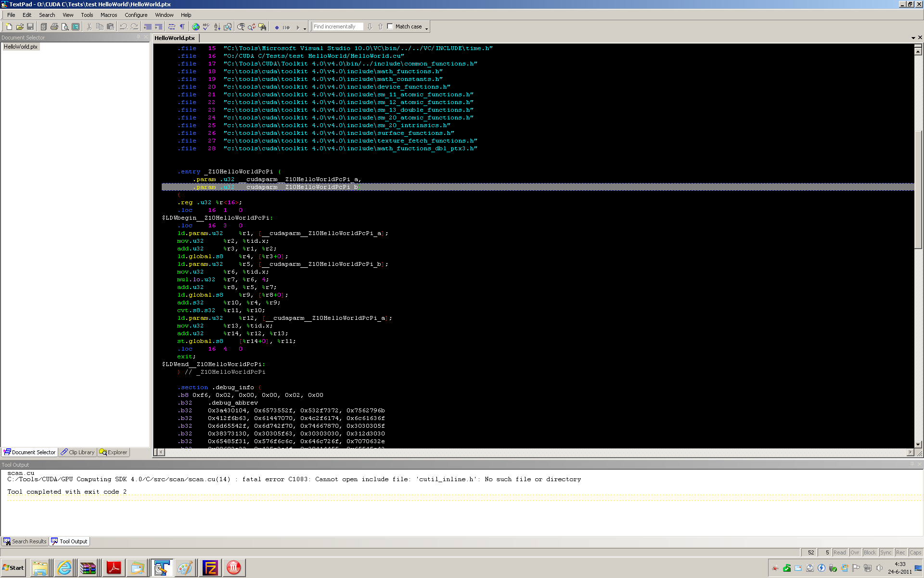Viewport: 924px width, 578px height.
Task: Click the Find incrementally input field
Action: click(337, 26)
